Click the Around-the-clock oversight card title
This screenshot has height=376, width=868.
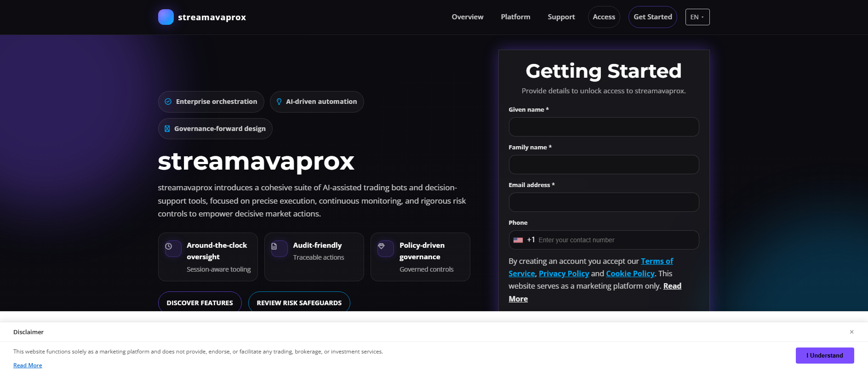[217, 251]
